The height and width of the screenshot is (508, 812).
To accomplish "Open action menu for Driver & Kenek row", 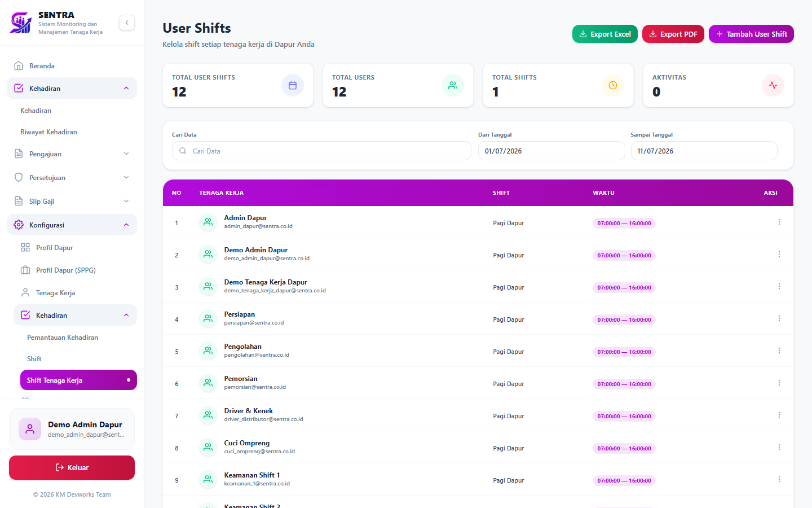I will [779, 415].
